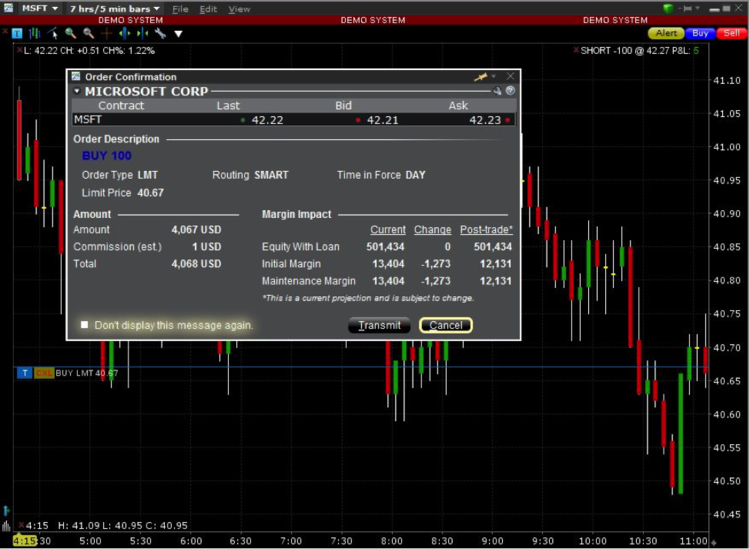The width and height of the screenshot is (750, 549).
Task: Click the BUY 100 order description
Action: click(107, 155)
